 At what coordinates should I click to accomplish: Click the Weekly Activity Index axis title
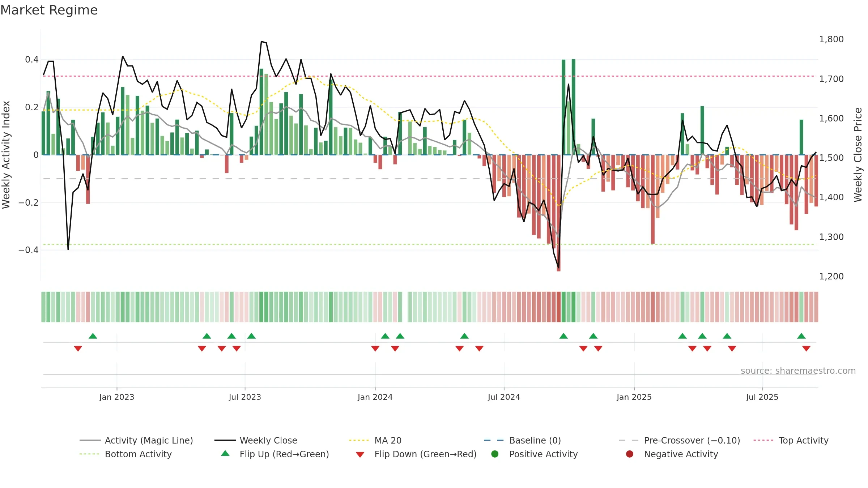point(6,155)
